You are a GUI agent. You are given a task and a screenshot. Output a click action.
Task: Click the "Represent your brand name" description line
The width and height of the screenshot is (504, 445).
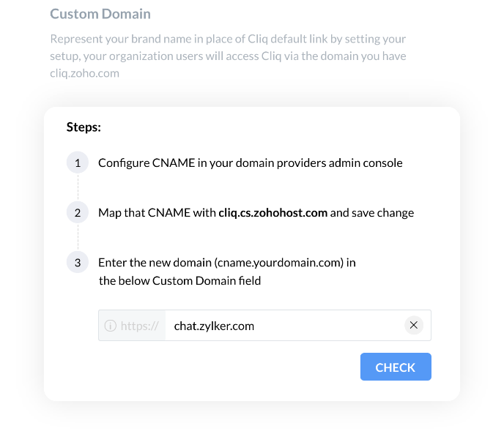coord(227,39)
